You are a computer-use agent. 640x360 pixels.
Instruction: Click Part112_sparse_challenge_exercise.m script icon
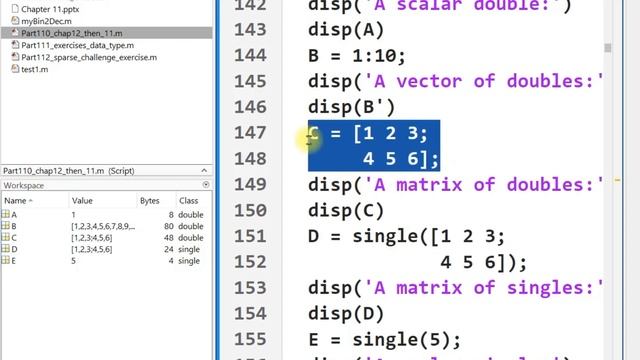click(x=15, y=57)
